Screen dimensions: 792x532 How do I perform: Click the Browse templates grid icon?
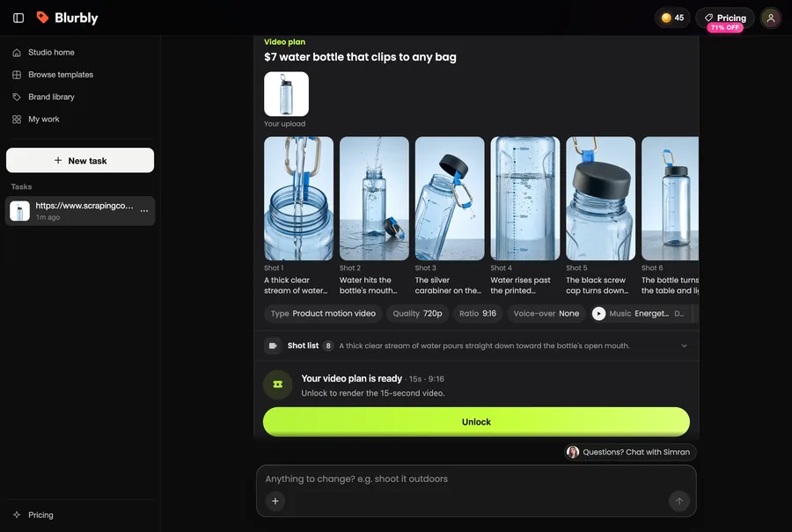coord(17,75)
